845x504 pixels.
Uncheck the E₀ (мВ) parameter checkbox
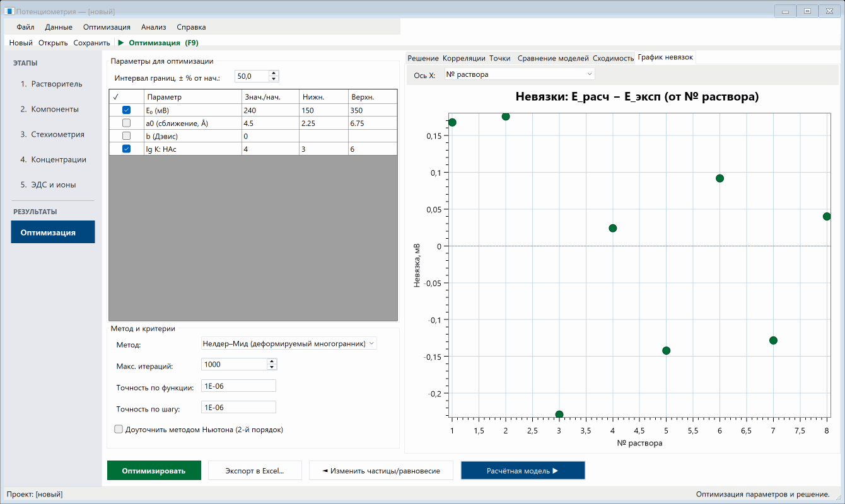[x=126, y=110]
